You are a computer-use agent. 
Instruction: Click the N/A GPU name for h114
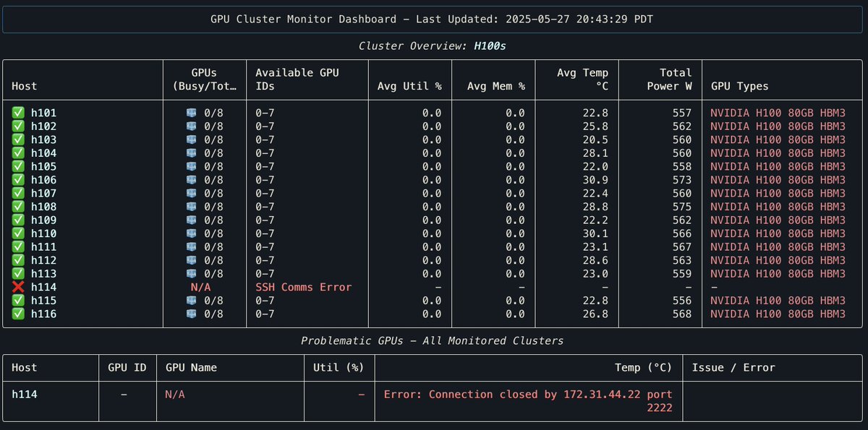[x=176, y=395]
